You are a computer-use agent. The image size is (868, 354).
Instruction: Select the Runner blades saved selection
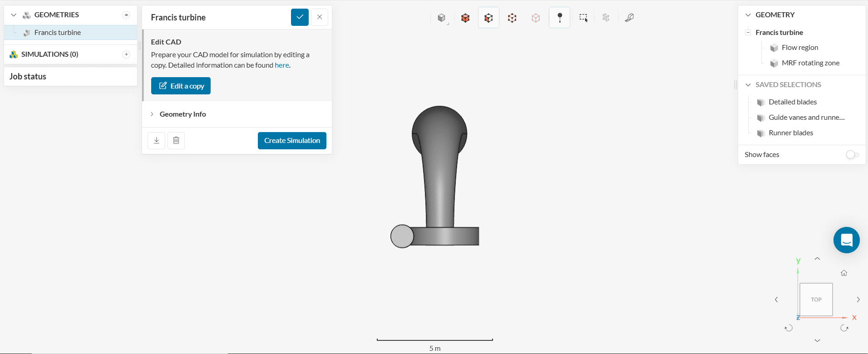click(x=790, y=133)
